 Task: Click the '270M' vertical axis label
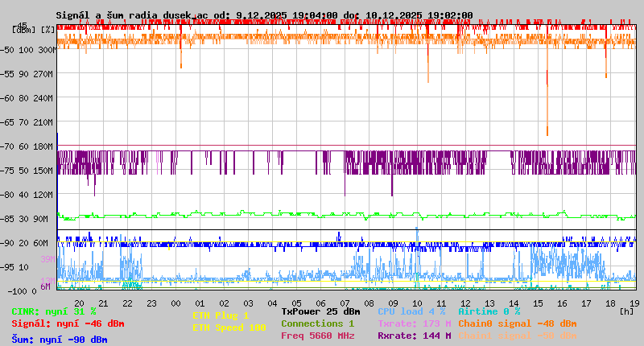click(45, 74)
